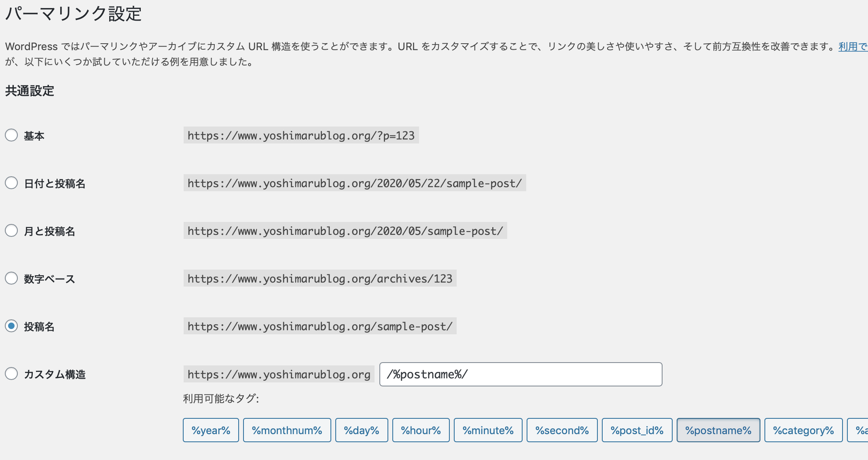This screenshot has width=868, height=460.
Task: Add the %category% tag
Action: pyautogui.click(x=803, y=430)
